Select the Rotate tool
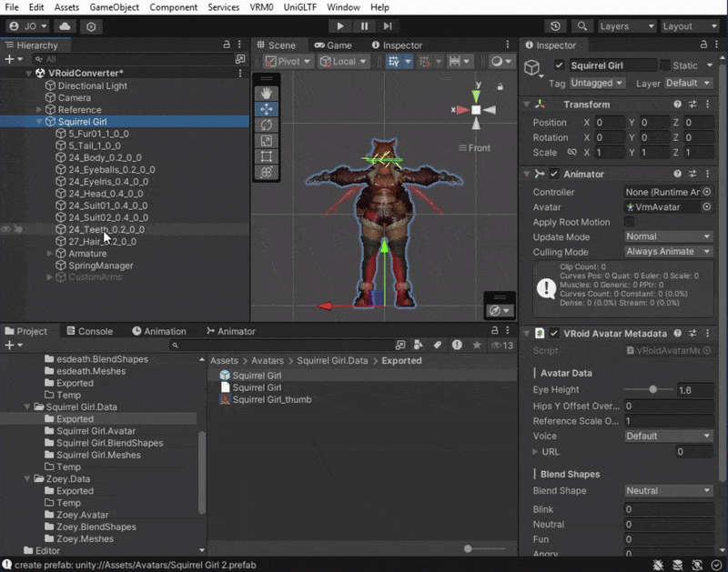Image resolution: width=728 pixels, height=572 pixels. 267,125
